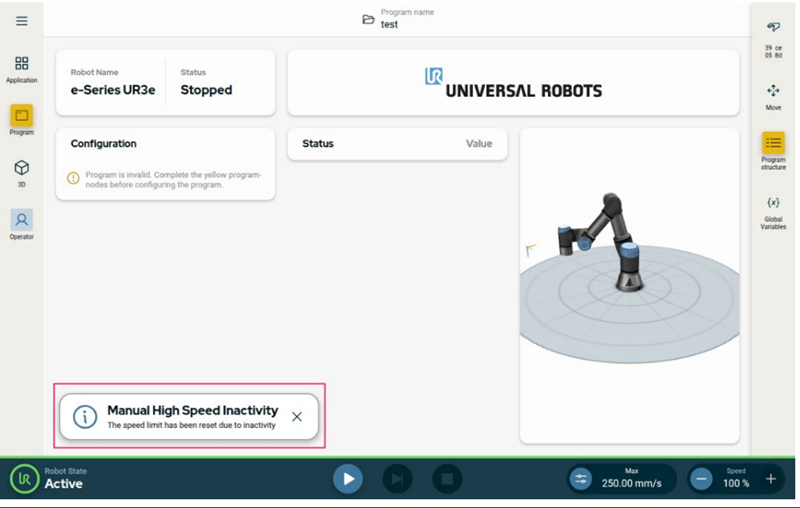Open the Global Variables panel
Screen dimensions: 800x508
[x=773, y=211]
